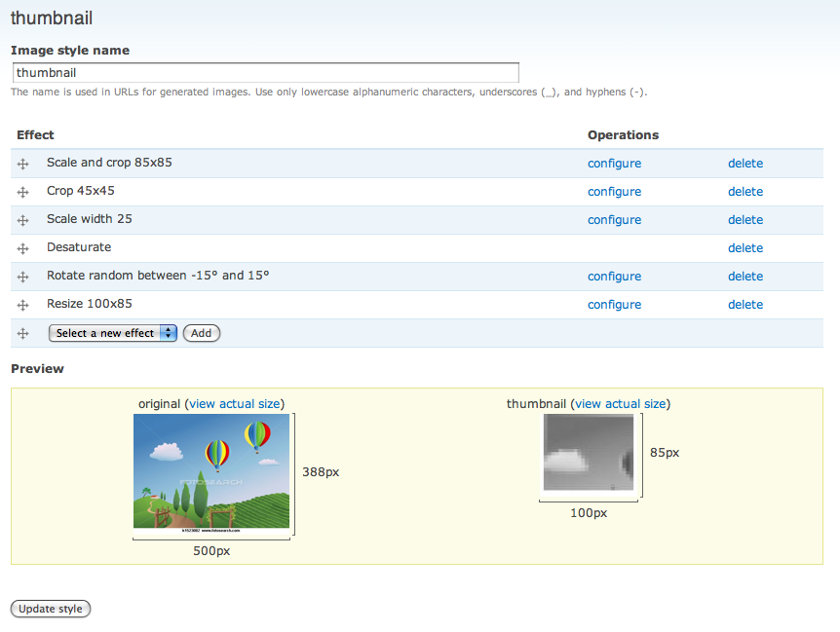Click the move icon on the new effect row
The image size is (840, 632).
(x=22, y=333)
